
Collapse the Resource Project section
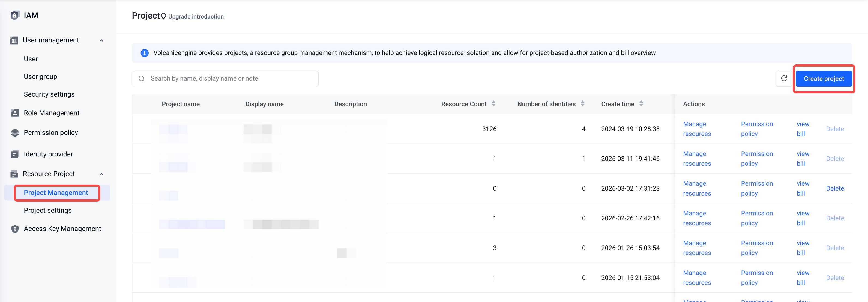click(101, 174)
